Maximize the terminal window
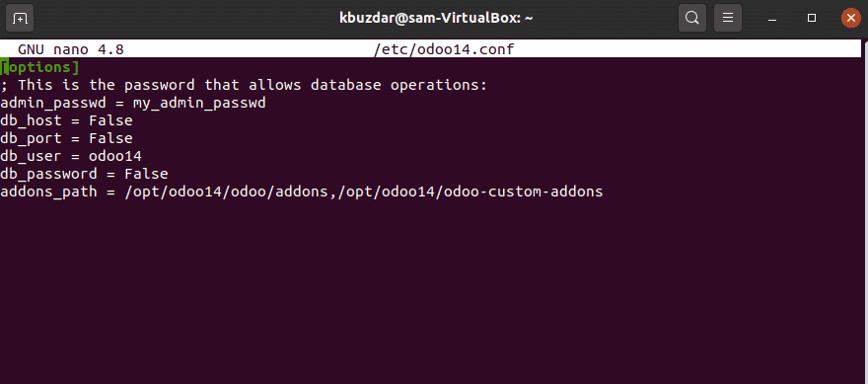 coord(812,19)
